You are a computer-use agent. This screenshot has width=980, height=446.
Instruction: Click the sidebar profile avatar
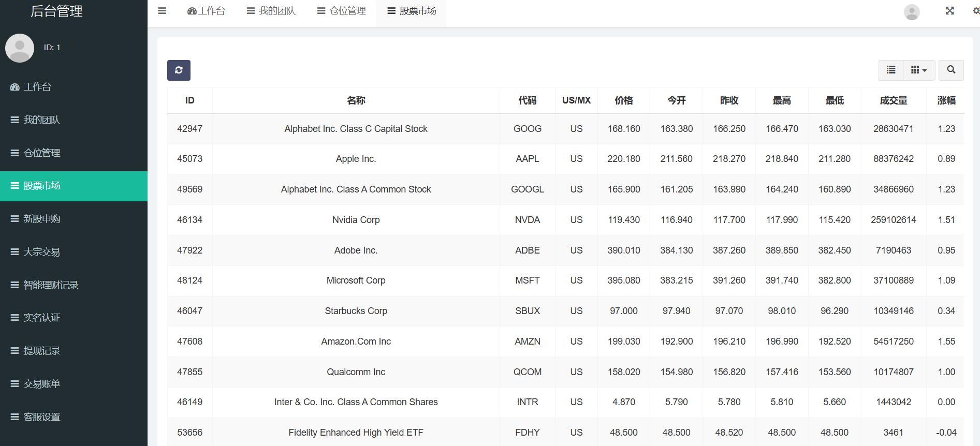coord(20,48)
